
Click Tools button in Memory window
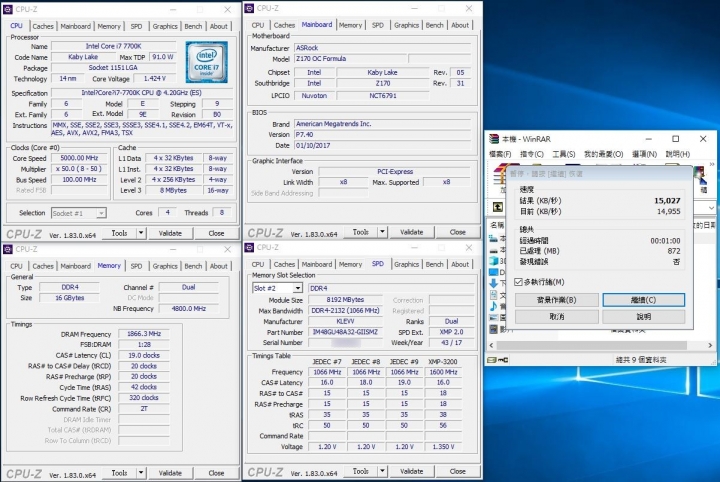pyautogui.click(x=119, y=473)
